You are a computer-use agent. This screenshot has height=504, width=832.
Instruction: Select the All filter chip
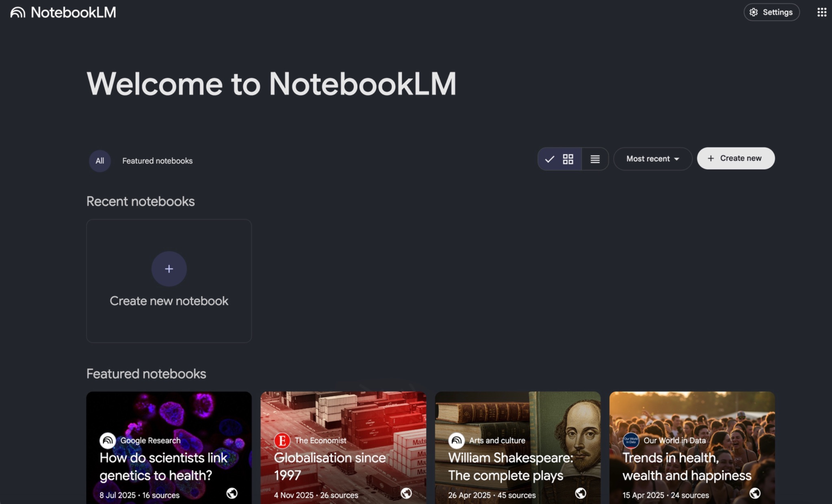(100, 160)
